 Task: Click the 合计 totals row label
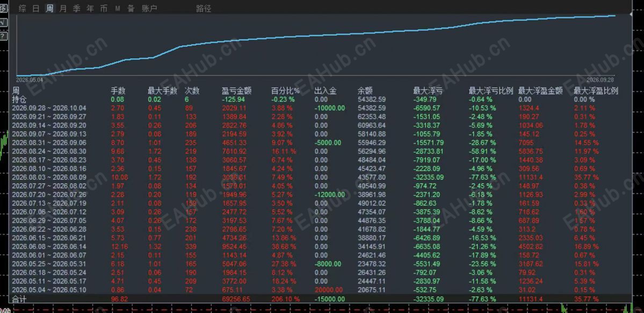point(19,299)
